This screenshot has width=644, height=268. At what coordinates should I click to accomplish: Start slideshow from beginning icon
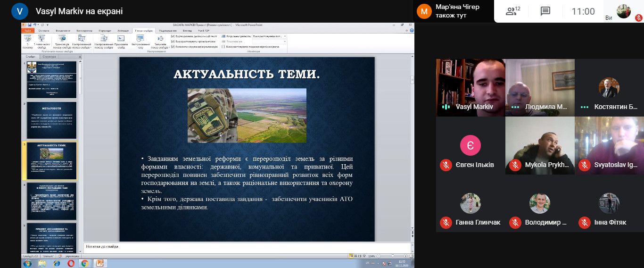click(28, 38)
